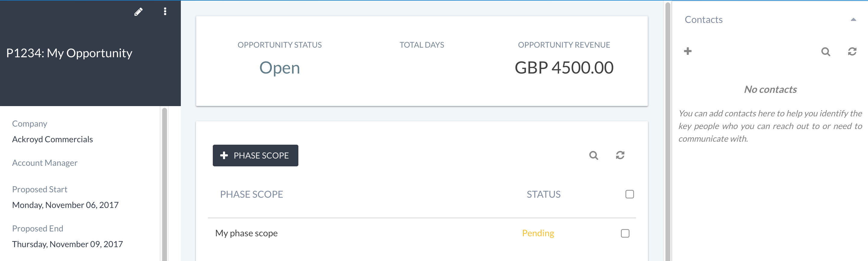Open the three-dot more options menu

coord(165,11)
